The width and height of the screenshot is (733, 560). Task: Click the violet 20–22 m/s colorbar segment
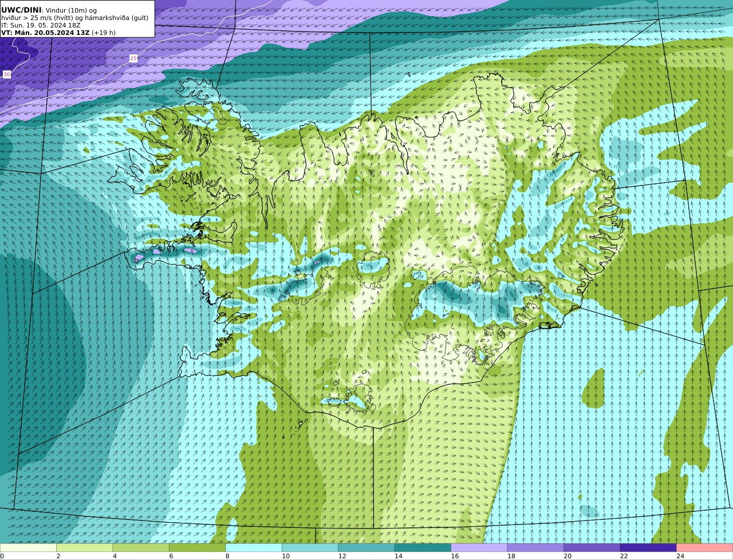point(592,548)
